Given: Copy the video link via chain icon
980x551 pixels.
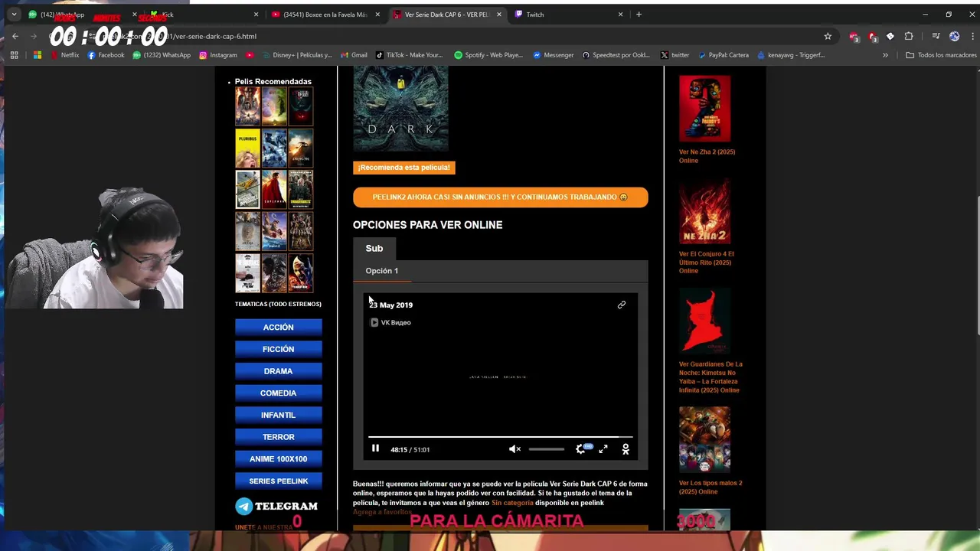Looking at the screenshot, I should click(x=622, y=305).
